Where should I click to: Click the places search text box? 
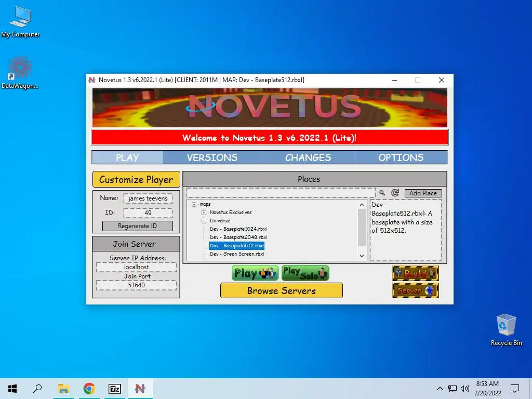(x=281, y=193)
